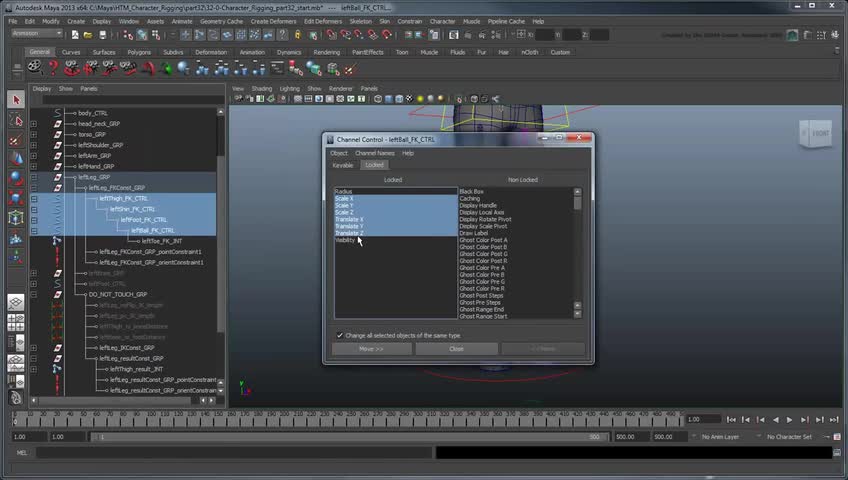Activate the Lasso select tool
The height and width of the screenshot is (480, 848).
click(16, 120)
